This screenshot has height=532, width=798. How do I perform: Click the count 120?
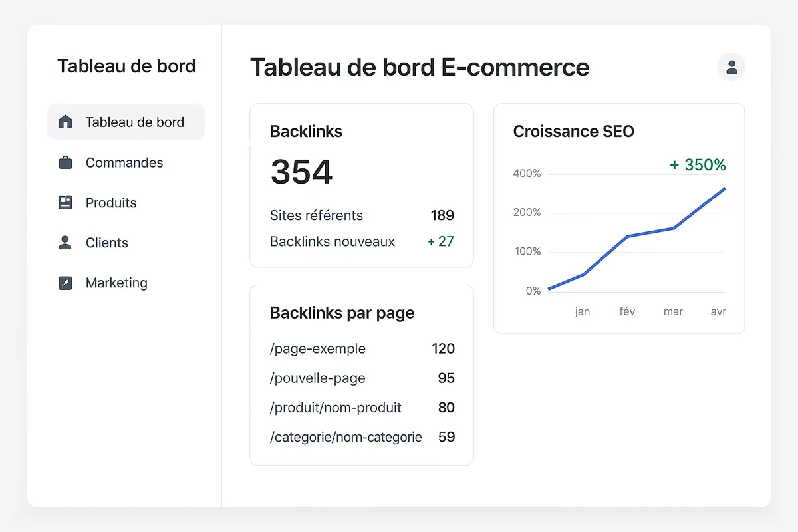(443, 349)
